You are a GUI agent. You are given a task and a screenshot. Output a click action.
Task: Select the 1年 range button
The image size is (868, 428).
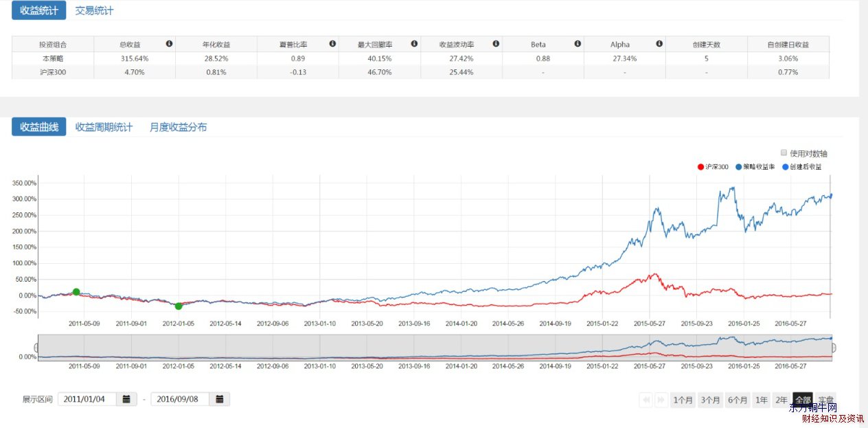point(761,400)
